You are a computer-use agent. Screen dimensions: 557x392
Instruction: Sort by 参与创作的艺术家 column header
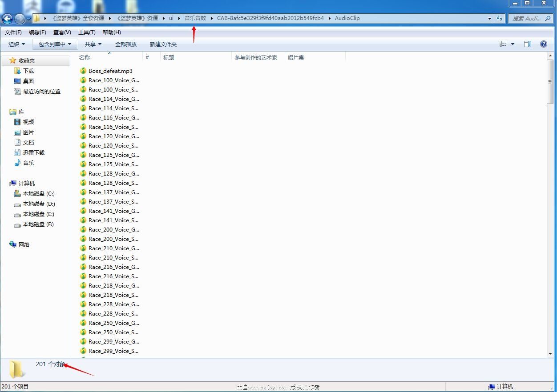(258, 57)
